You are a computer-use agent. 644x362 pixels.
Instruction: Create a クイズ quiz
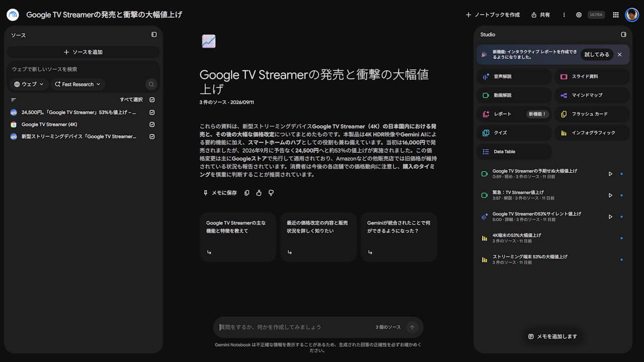point(514,133)
